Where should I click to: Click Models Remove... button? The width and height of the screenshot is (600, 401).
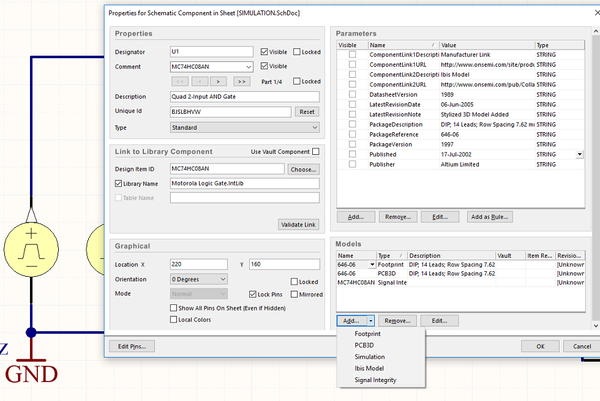coord(397,321)
